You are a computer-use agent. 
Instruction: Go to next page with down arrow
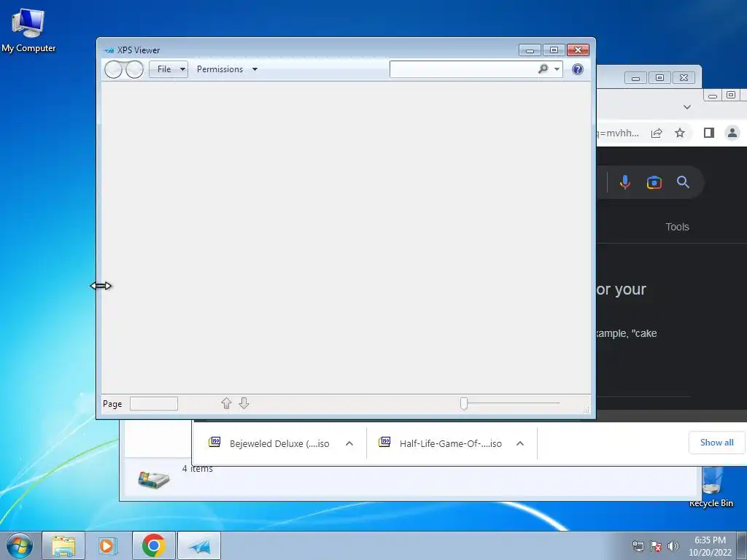tap(244, 403)
